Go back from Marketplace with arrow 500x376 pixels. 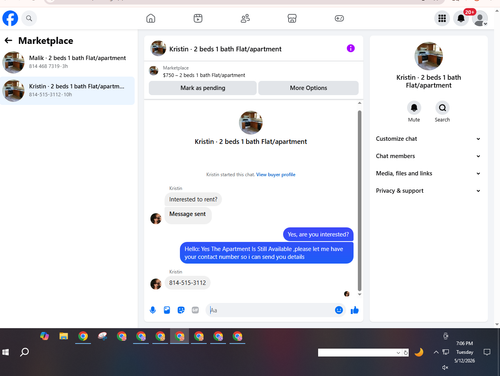tap(8, 41)
